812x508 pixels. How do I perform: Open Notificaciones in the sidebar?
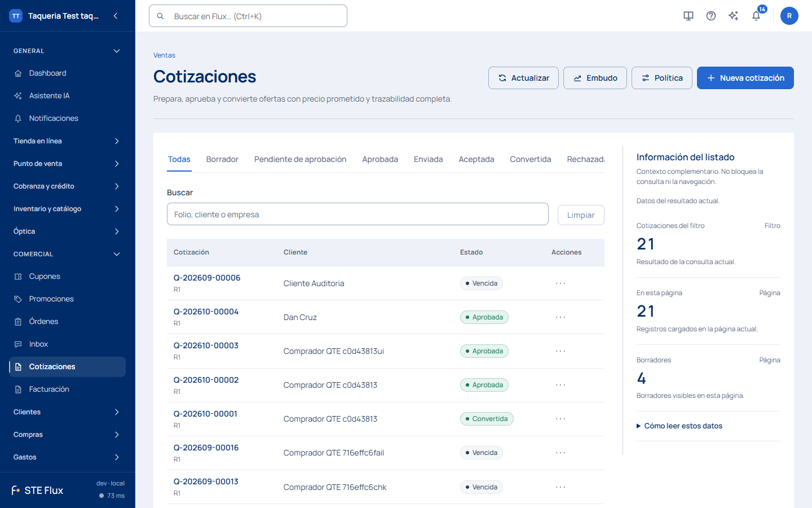coord(68,119)
